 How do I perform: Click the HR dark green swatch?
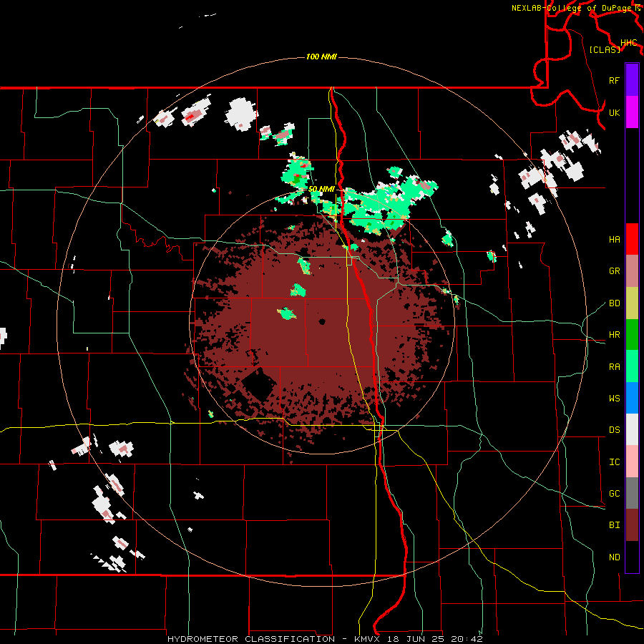tap(632, 334)
